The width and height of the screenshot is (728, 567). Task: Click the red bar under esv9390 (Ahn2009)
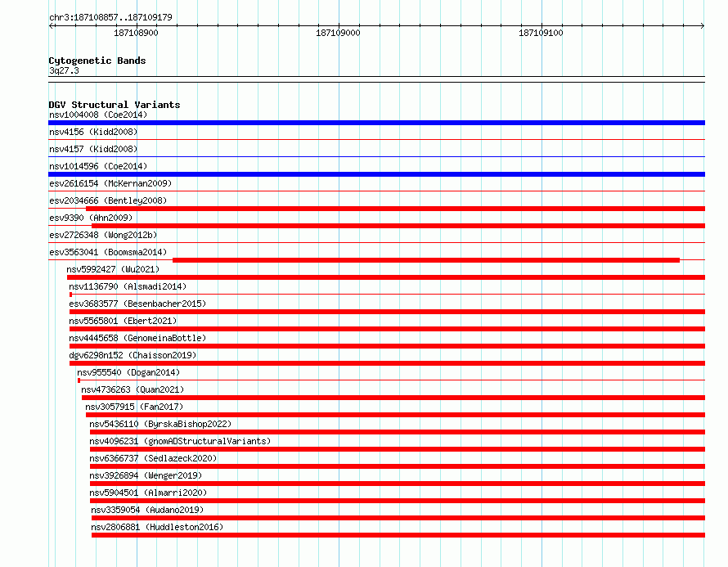point(398,226)
